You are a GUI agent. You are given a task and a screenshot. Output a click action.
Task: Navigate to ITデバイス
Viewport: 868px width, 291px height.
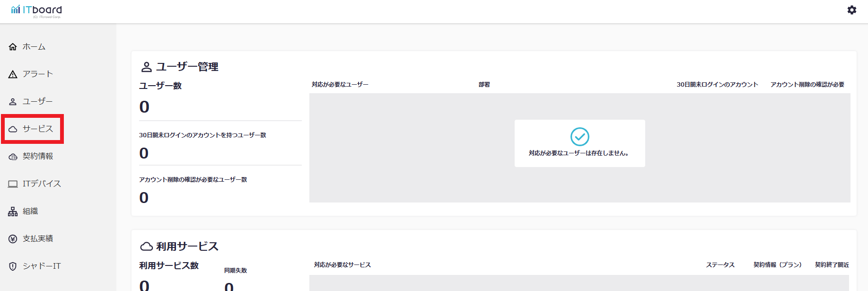pyautogui.click(x=42, y=184)
